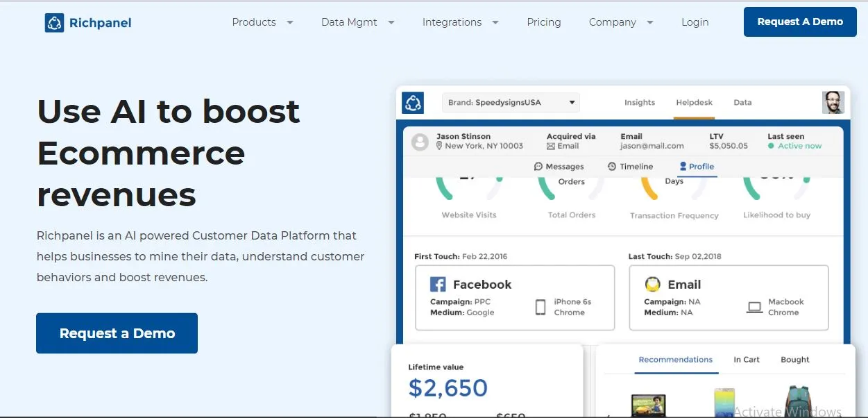The height and width of the screenshot is (418, 868).
Task: Click the Richpanel logo in dashboard preview
Action: [x=414, y=103]
